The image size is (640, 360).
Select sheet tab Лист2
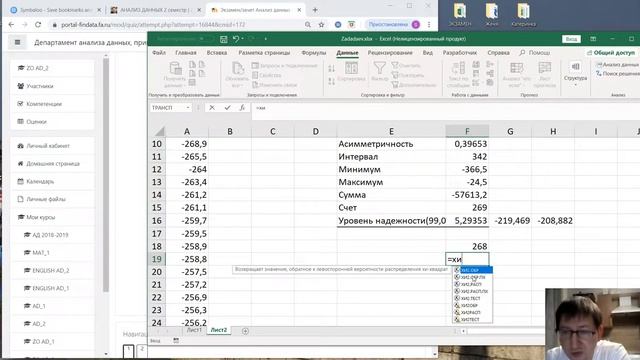tap(219, 330)
